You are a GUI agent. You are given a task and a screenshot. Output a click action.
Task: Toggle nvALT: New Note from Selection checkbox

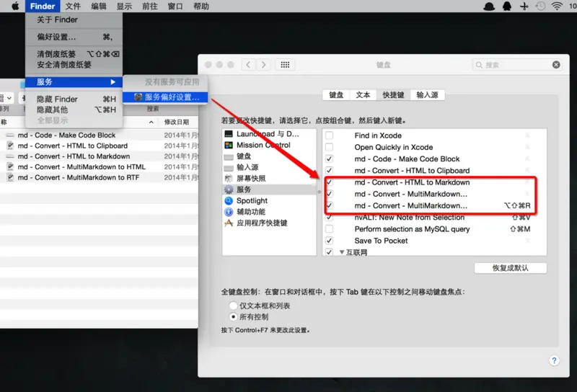[x=330, y=218]
